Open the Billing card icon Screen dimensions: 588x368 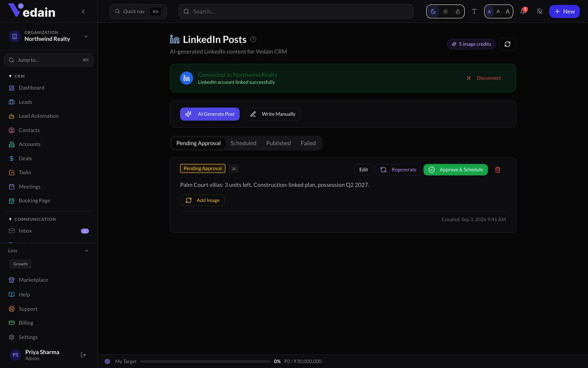(11, 323)
